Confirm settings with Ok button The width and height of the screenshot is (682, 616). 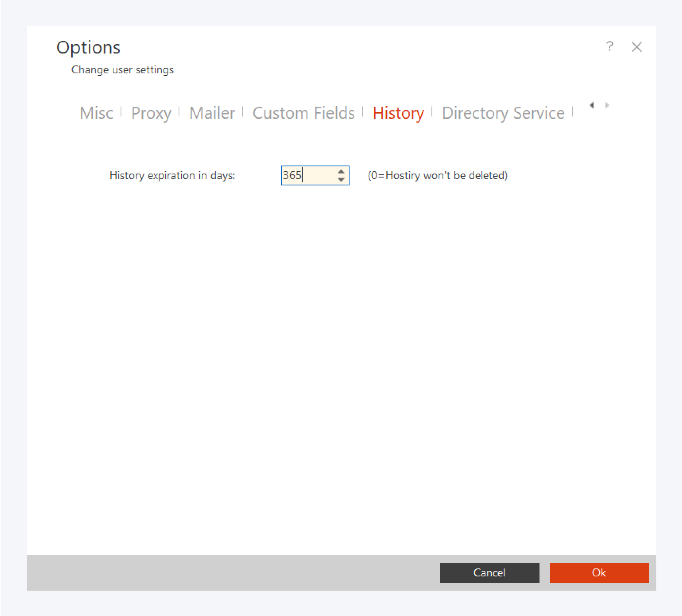pos(599,572)
